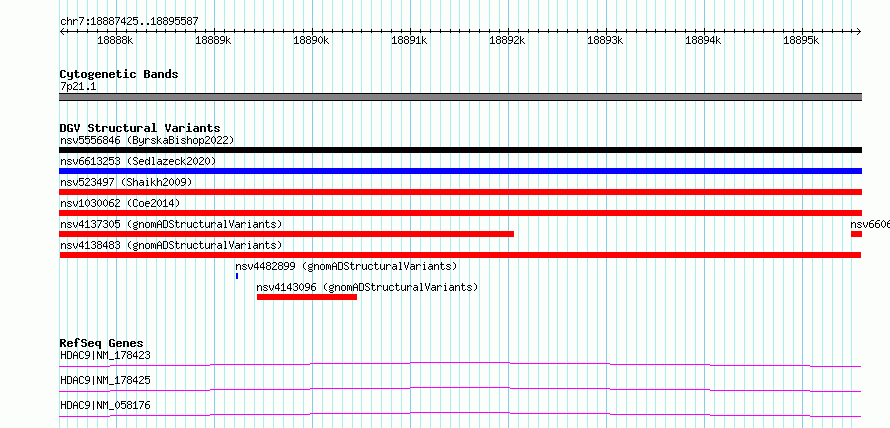890x428 pixels.
Task: Click the HDAC9|NM_058176 gene label
Action: (105, 405)
